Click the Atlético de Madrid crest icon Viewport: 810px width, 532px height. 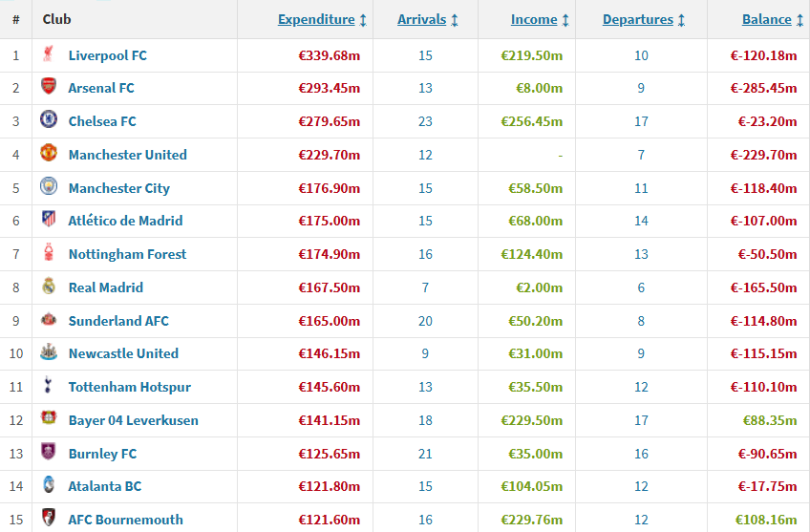(x=49, y=221)
